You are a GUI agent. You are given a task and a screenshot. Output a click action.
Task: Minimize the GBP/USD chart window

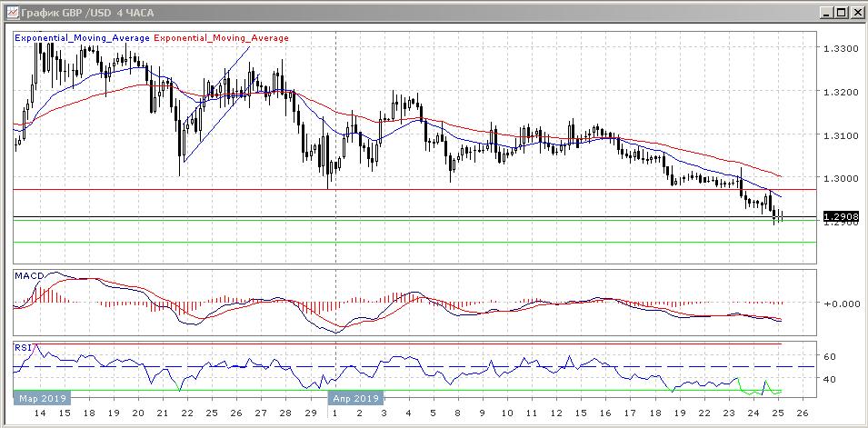825,12
